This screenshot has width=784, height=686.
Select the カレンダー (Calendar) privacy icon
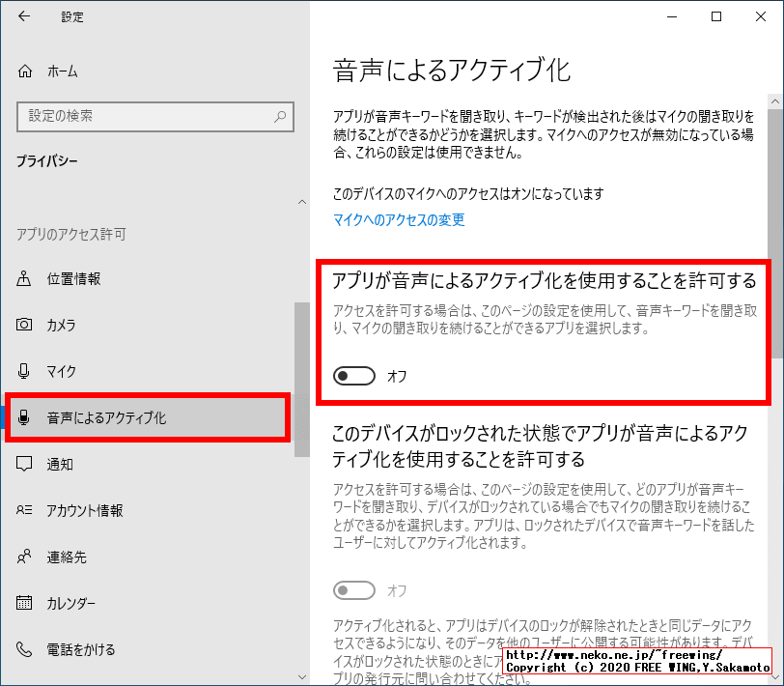pyautogui.click(x=21, y=603)
